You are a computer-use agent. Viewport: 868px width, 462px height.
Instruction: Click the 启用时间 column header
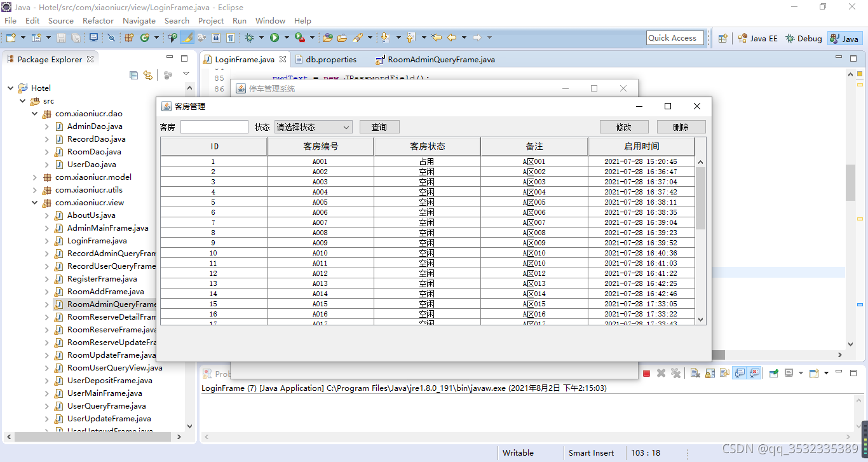coord(641,146)
